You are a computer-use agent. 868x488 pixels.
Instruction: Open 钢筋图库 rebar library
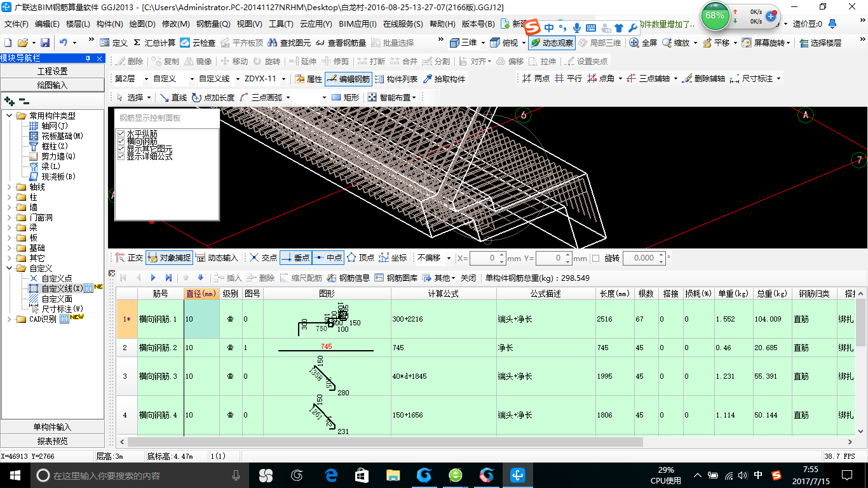coord(397,278)
